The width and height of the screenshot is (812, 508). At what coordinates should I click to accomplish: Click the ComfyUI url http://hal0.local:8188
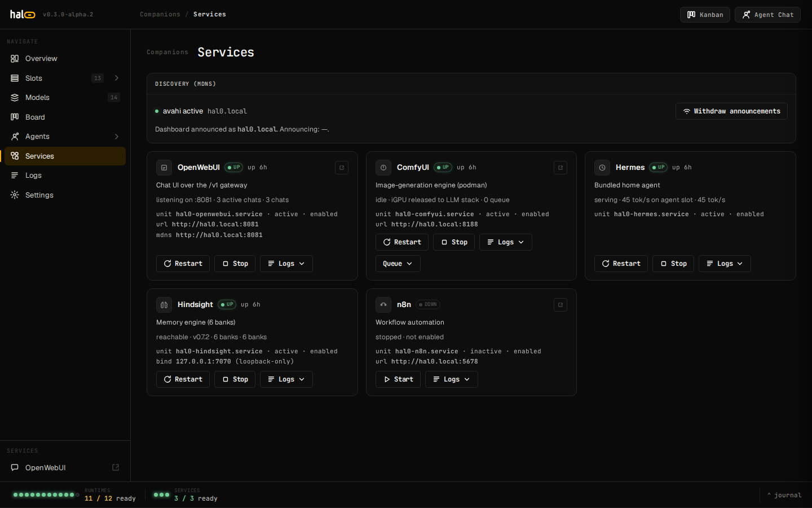tap(435, 225)
